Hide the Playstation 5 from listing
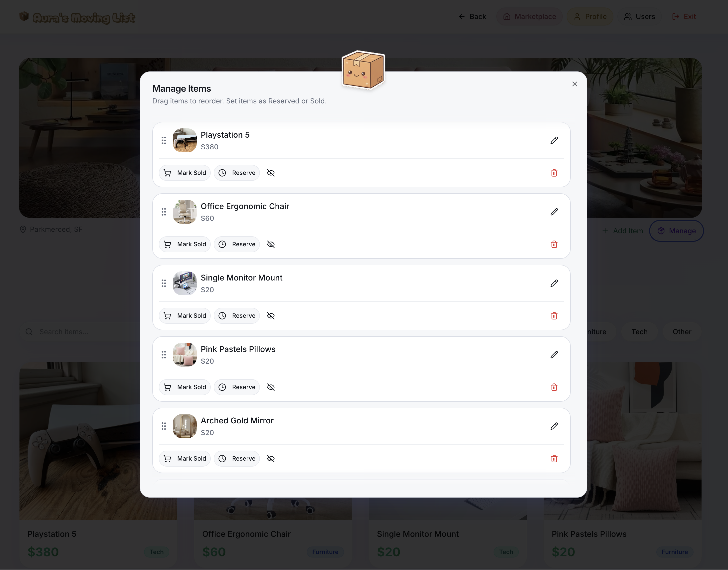The image size is (728, 570). pos(271,173)
